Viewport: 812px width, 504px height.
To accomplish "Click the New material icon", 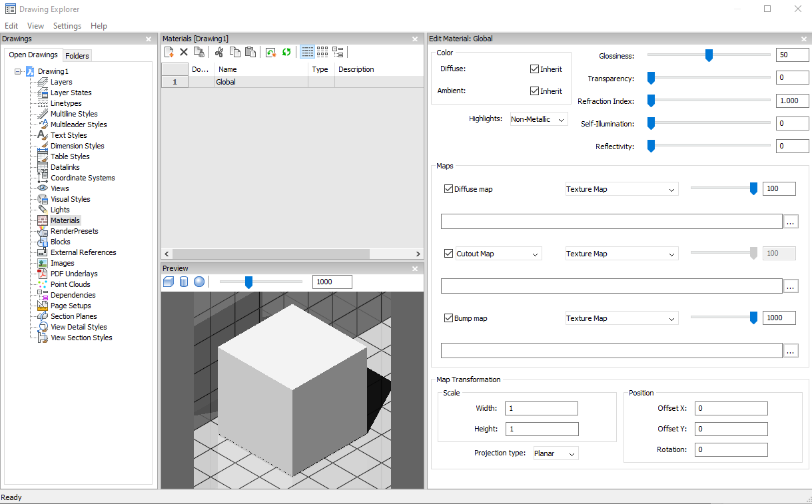I will pyautogui.click(x=169, y=52).
